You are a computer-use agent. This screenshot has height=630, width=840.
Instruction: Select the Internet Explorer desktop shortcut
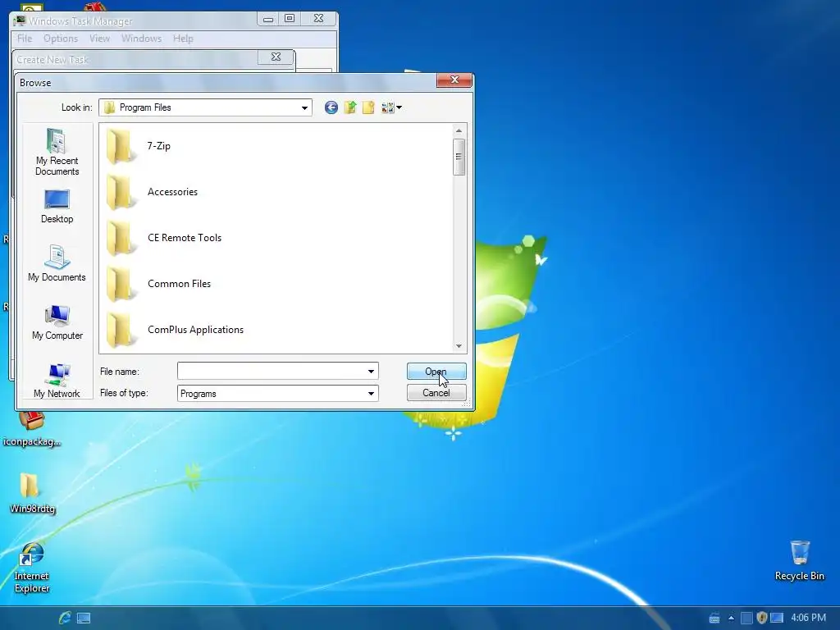[32, 568]
